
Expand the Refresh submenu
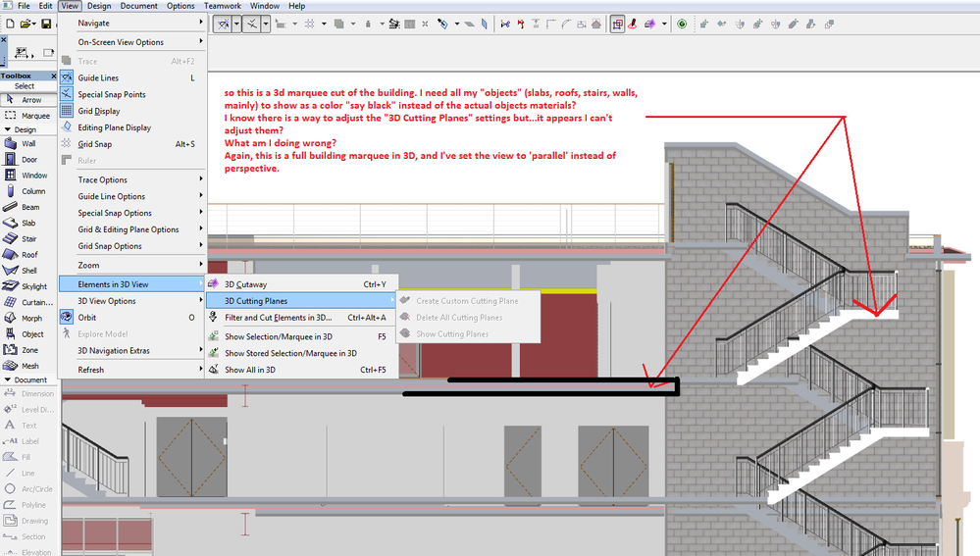click(132, 370)
